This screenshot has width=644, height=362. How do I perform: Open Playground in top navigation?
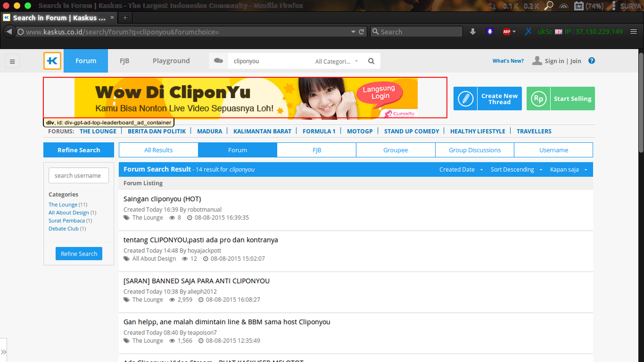[x=171, y=61]
